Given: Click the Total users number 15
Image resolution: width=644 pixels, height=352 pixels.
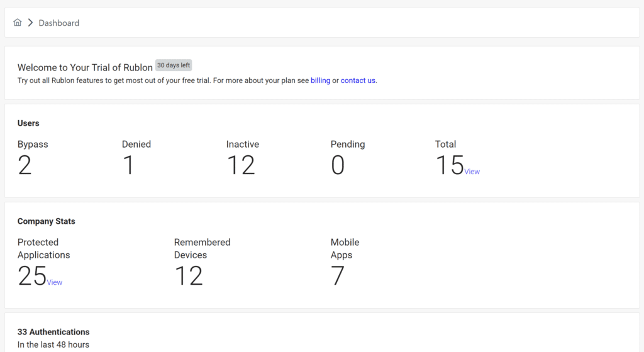Looking at the screenshot, I should pos(449,165).
